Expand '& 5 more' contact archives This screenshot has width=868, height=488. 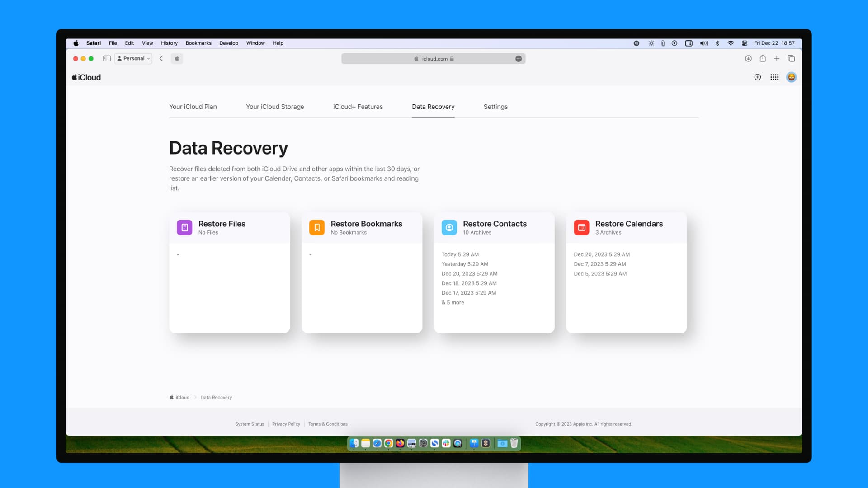453,302
